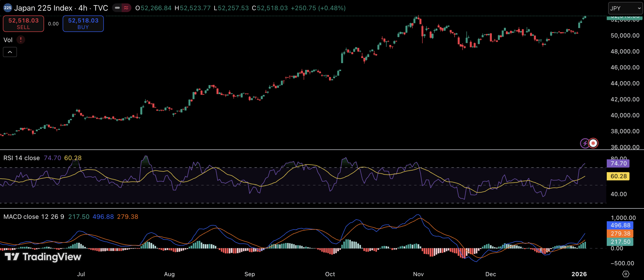This screenshot has width=644, height=280.
Task: Click the SELL 52,518.03 button
Action: pyautogui.click(x=23, y=24)
